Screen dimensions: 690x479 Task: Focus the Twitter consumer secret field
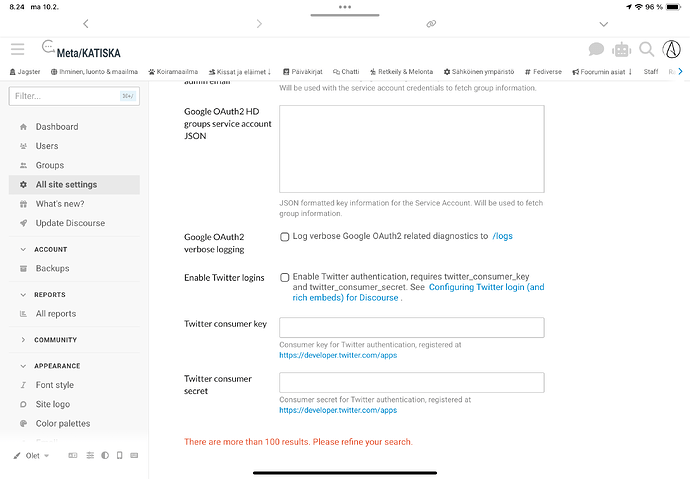pos(411,383)
